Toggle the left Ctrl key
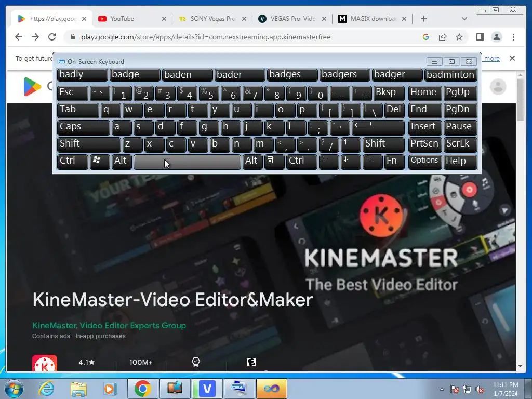532x399 pixels. 72,161
